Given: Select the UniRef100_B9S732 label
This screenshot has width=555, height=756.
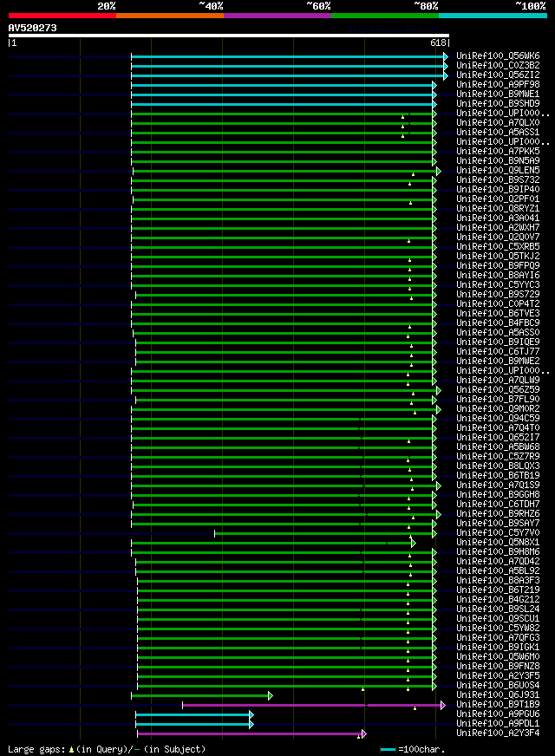Looking at the screenshot, I should (498, 179).
